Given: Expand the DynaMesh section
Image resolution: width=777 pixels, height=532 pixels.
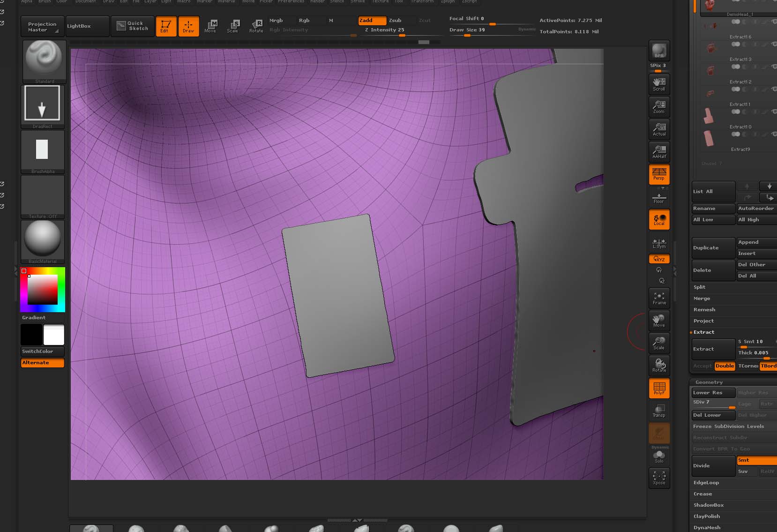Looking at the screenshot, I should (707, 527).
